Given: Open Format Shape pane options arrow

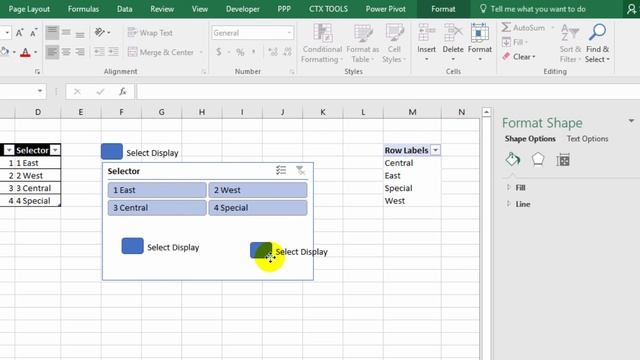Looking at the screenshot, I should click(x=631, y=121).
